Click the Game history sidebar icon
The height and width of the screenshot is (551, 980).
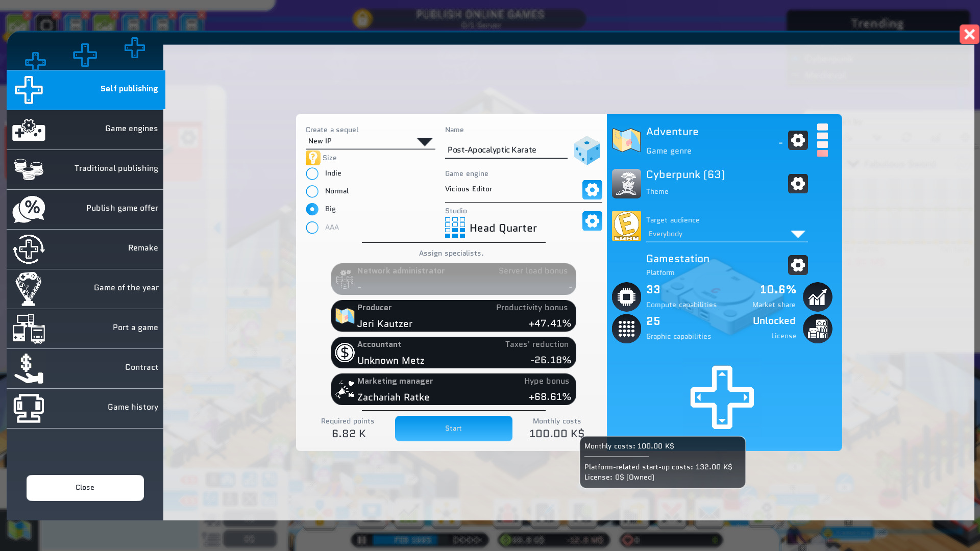click(28, 407)
